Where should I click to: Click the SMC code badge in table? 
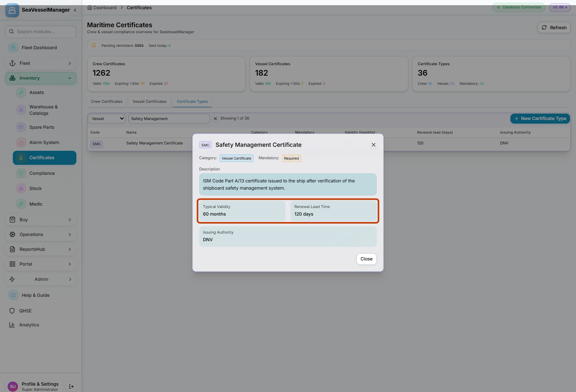click(96, 144)
